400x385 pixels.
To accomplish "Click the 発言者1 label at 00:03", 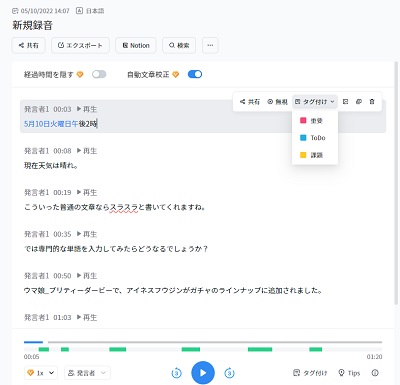I will pyautogui.click(x=37, y=109).
